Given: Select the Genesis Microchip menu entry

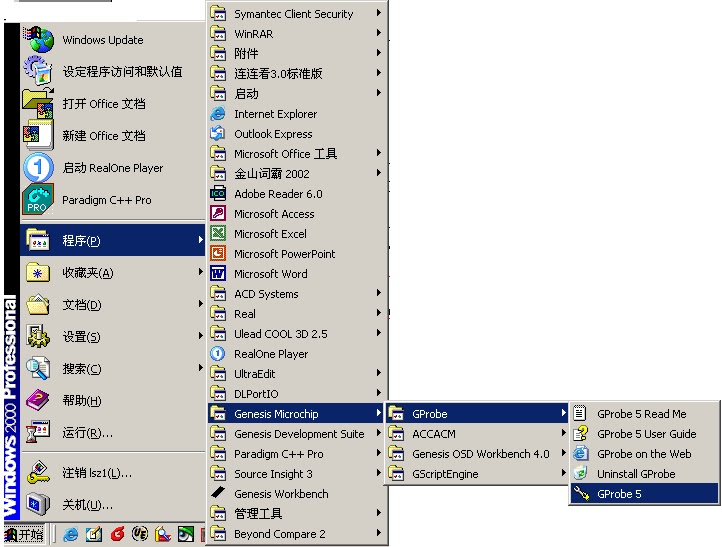Looking at the screenshot, I should pos(296,413).
